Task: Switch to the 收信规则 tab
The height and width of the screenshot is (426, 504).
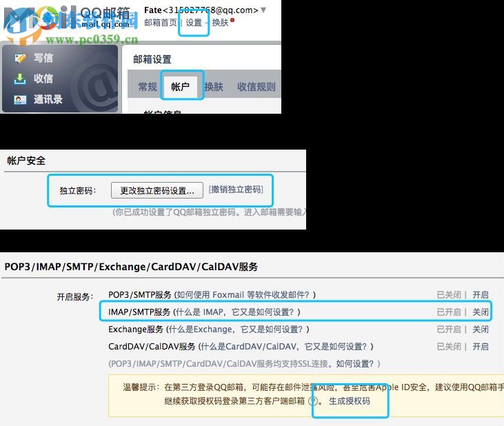Action: [256, 86]
